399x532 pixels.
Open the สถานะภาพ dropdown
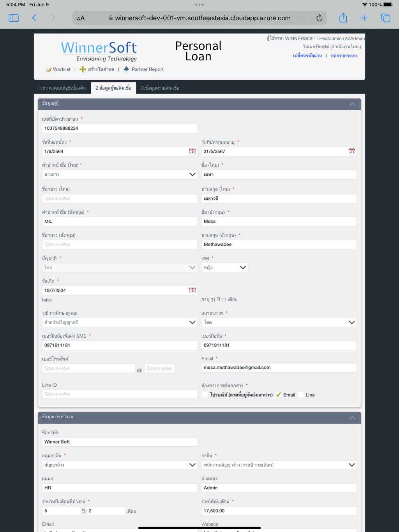click(x=279, y=322)
